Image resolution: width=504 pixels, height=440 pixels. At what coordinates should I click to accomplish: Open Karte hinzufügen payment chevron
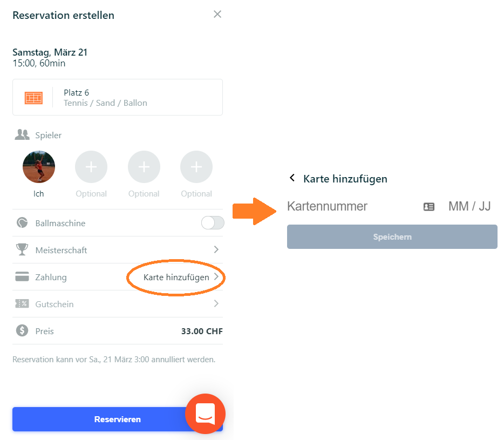click(x=216, y=276)
